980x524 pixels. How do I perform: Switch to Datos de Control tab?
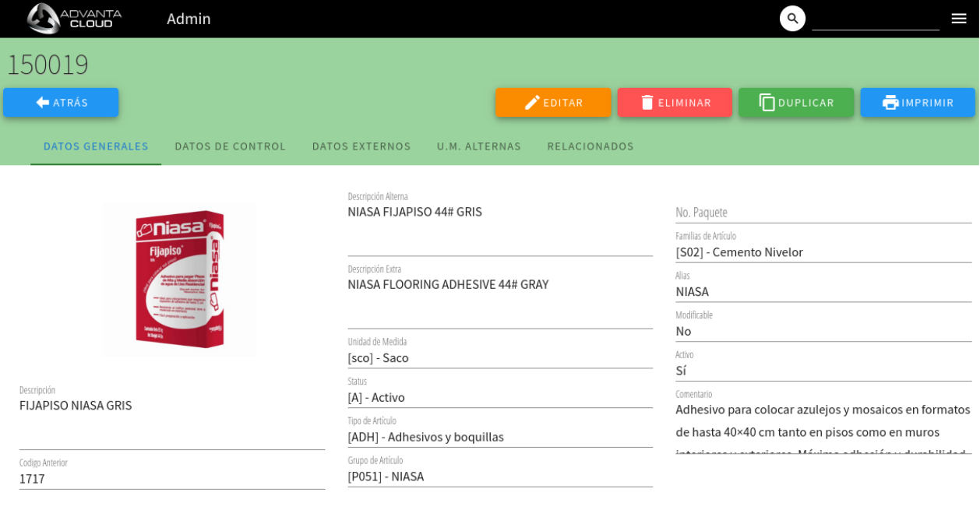click(x=231, y=146)
